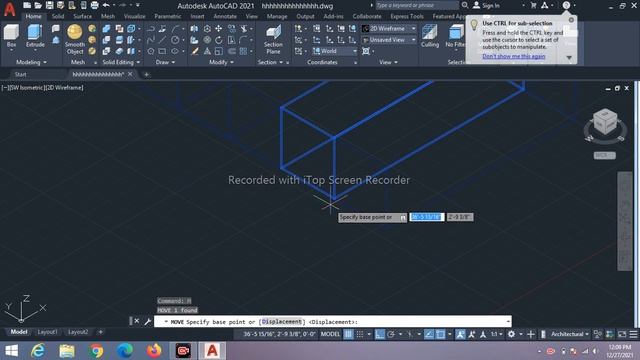Open the Unsaved View dropdown
The height and width of the screenshot is (360, 640).
(x=389, y=40)
